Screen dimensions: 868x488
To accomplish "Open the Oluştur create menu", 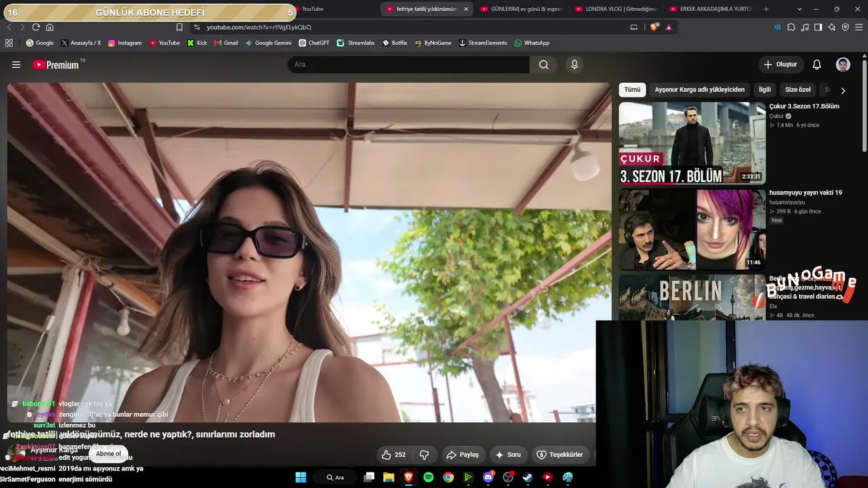I will 780,64.
